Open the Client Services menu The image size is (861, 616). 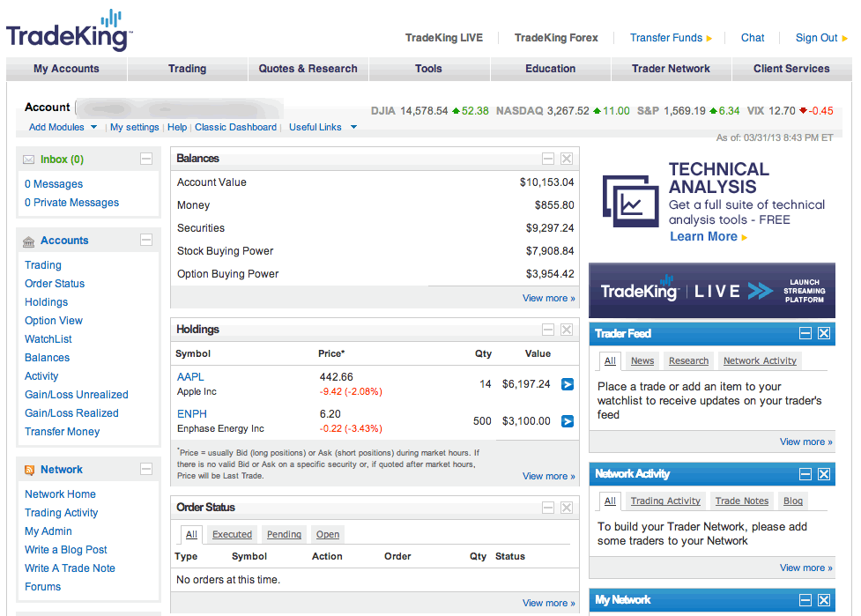[791, 69]
